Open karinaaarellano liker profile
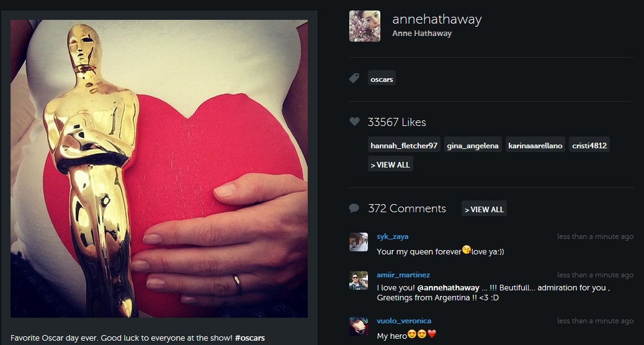 point(535,145)
